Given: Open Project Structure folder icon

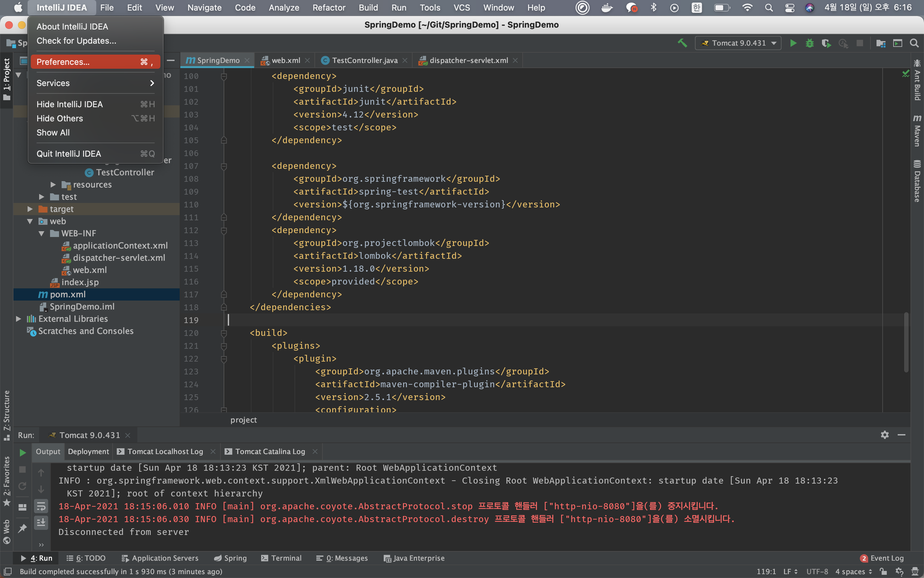Looking at the screenshot, I should (881, 43).
